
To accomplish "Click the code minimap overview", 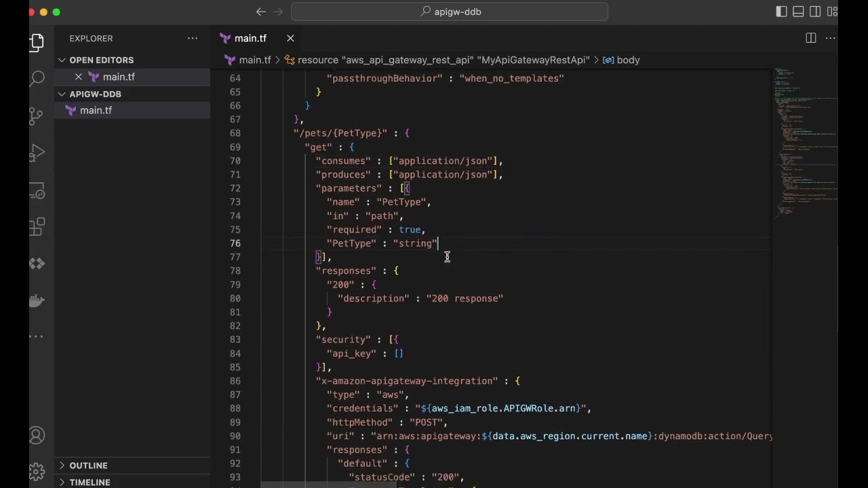I will click(x=806, y=142).
